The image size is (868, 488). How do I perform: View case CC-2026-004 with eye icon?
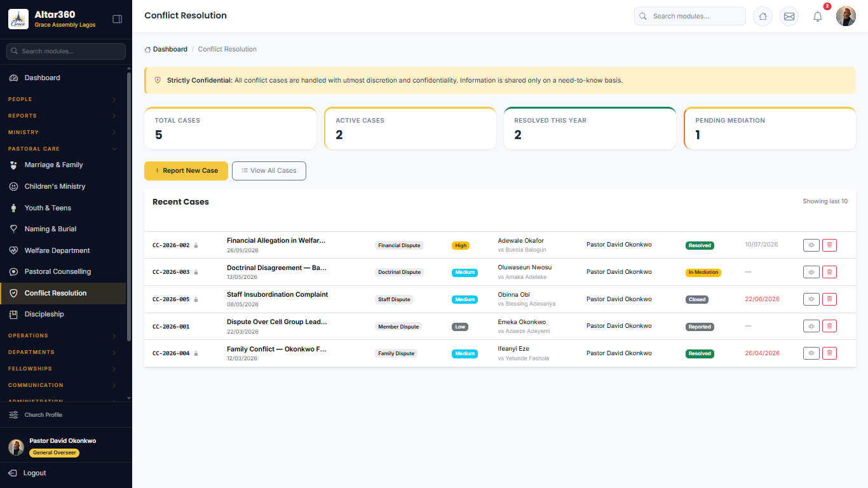pos(811,353)
